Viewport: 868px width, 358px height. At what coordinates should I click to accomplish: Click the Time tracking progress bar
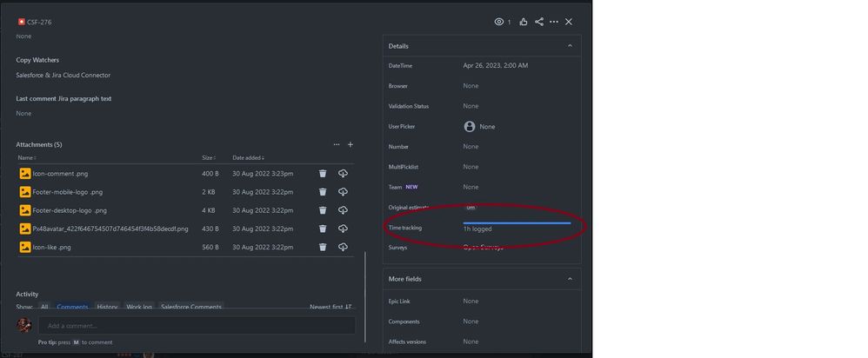pyautogui.click(x=517, y=223)
